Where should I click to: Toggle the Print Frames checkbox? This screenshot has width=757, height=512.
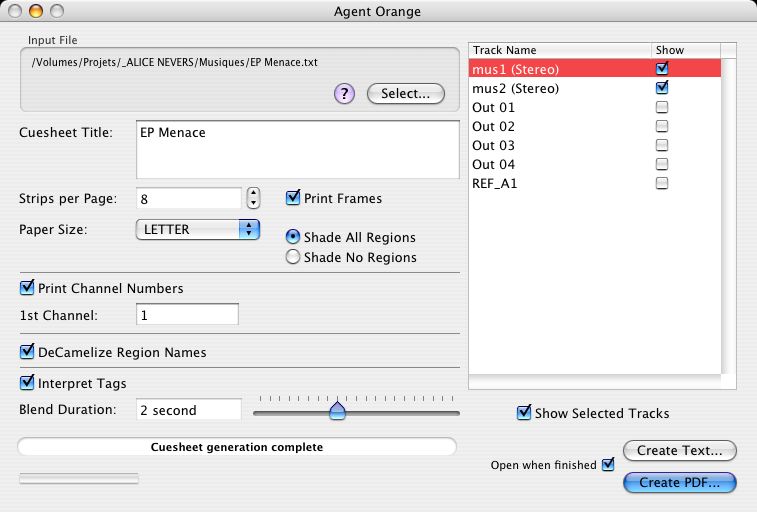click(293, 198)
